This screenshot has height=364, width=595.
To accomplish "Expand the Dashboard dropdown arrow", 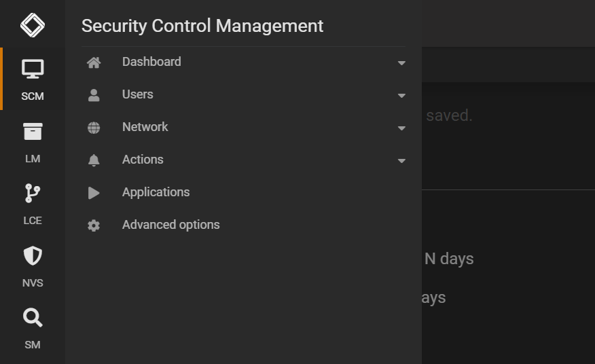I will tap(401, 63).
